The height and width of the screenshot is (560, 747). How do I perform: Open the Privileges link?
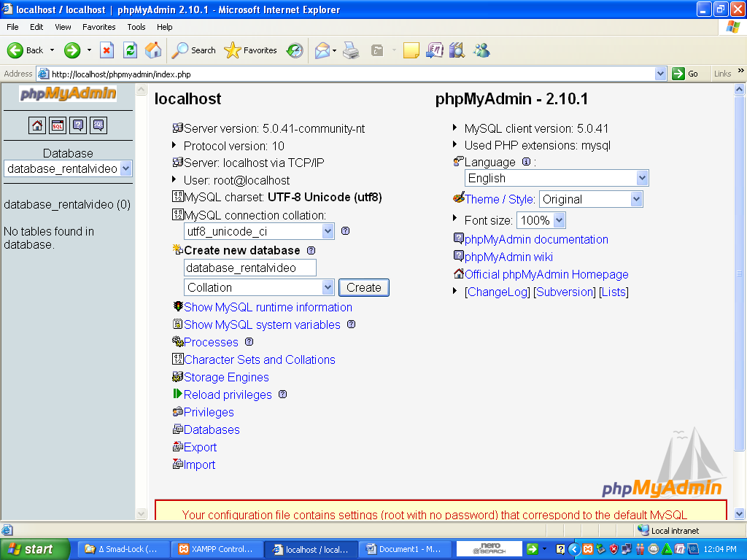(x=209, y=413)
